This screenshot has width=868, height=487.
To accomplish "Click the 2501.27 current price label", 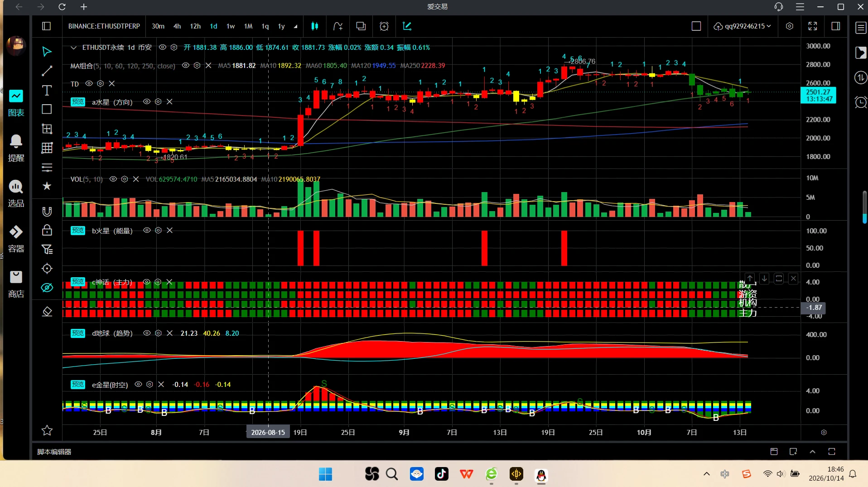I will point(818,95).
